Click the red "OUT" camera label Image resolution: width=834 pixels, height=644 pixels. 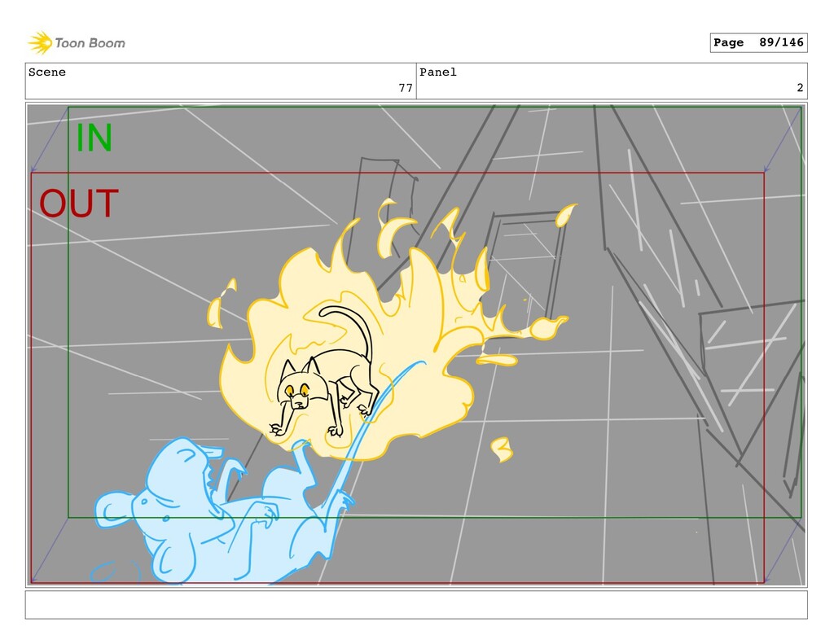coord(79,204)
